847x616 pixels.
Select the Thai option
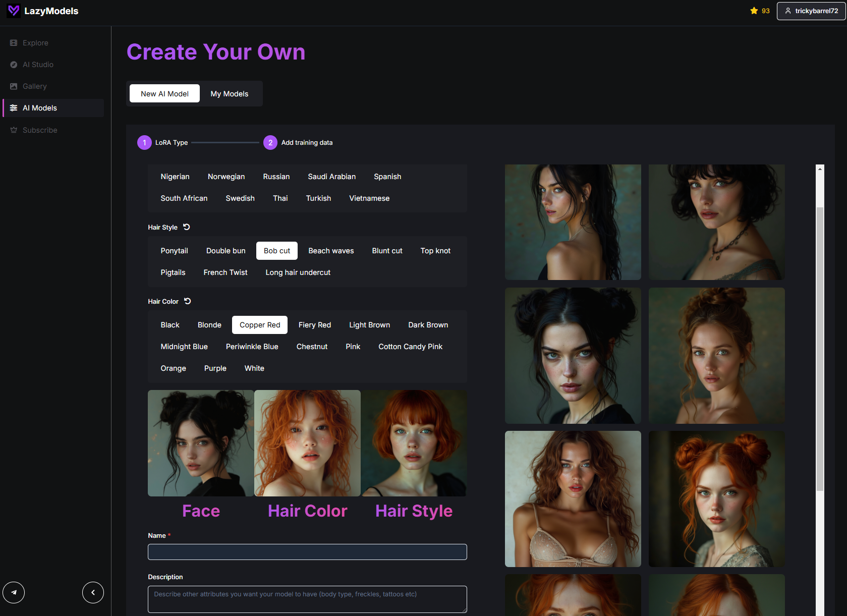[280, 198]
